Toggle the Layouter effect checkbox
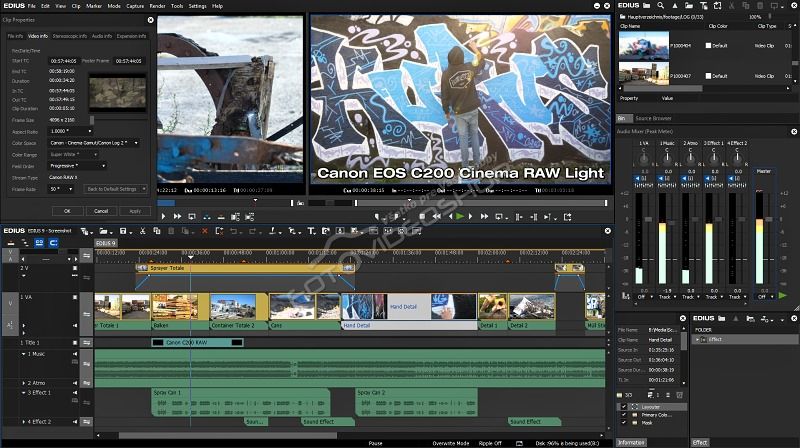 [623, 407]
